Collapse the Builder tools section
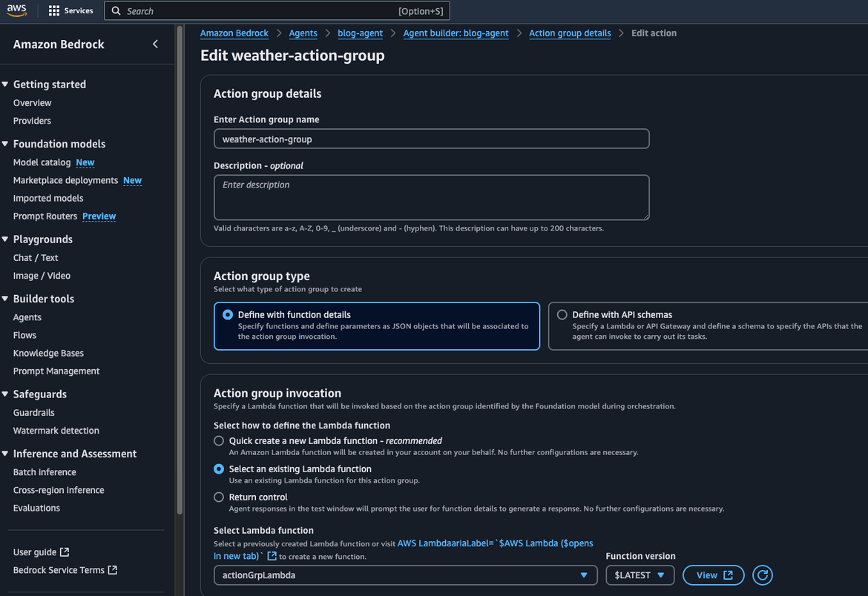 [5, 298]
